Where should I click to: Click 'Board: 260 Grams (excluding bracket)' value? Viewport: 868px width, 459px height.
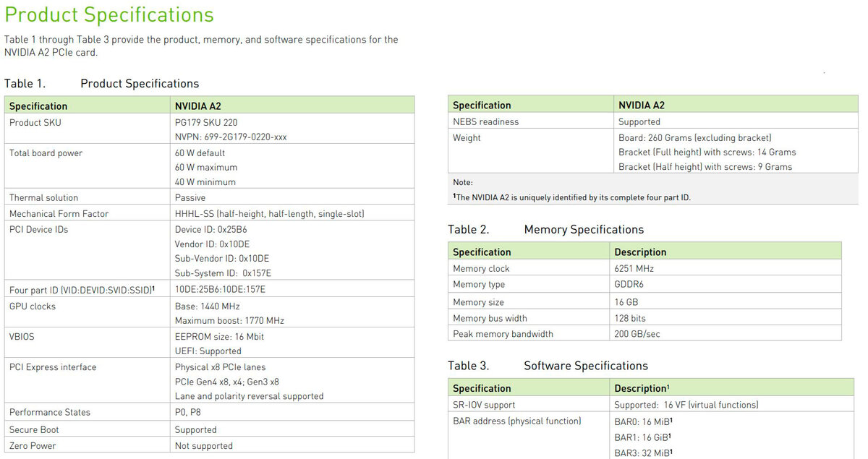tap(695, 138)
